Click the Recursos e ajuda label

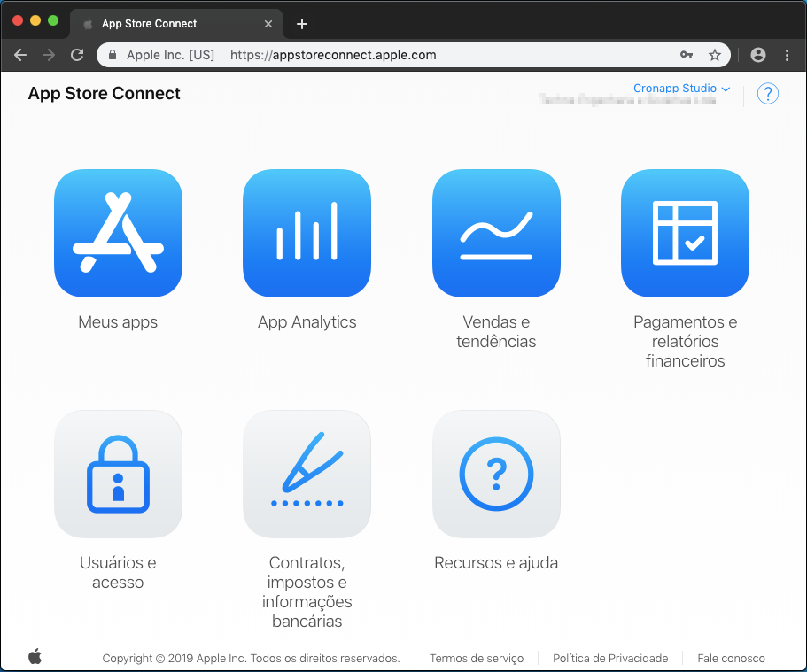point(496,563)
